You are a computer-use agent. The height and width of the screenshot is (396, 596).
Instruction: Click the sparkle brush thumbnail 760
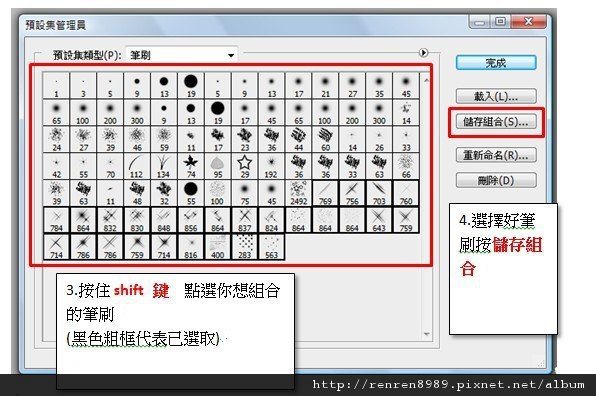(x=406, y=193)
